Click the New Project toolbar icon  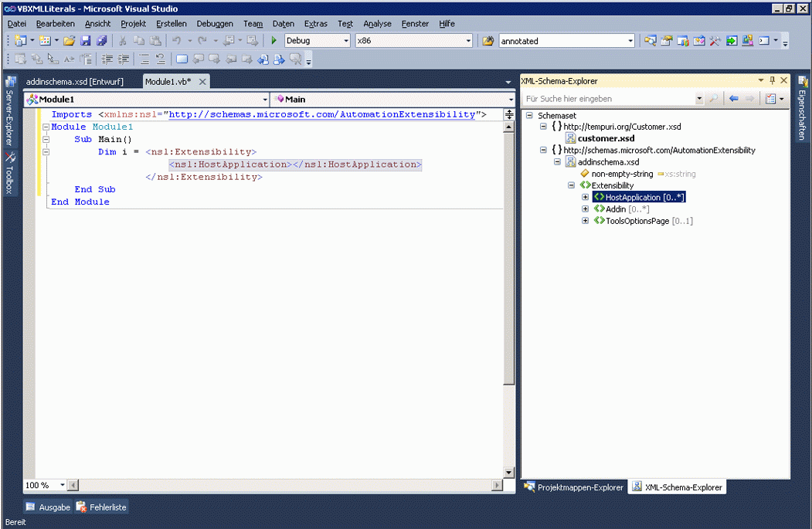coord(21,40)
